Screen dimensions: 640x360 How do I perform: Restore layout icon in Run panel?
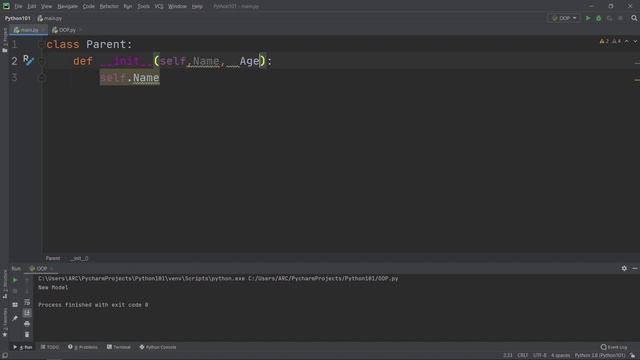pos(15,305)
